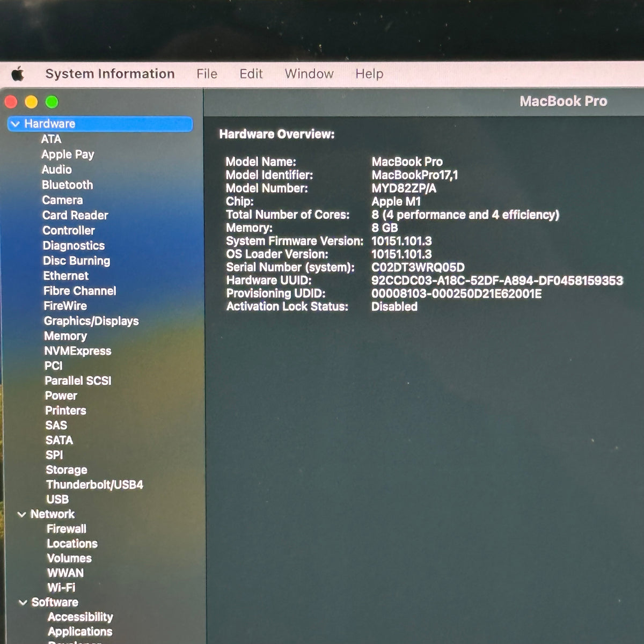Select Accessibility in the sidebar

(x=80, y=617)
